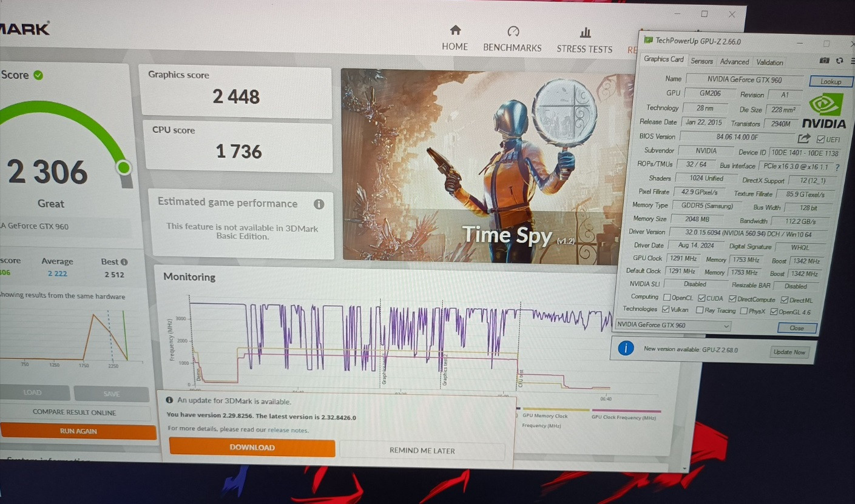Click the info icon next to Best

click(124, 262)
